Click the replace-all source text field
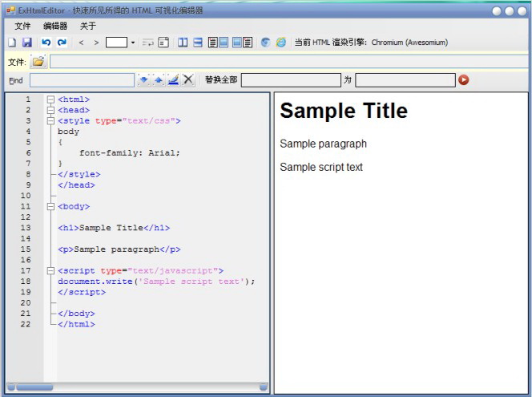Viewport: 532px width, 397px height. pyautogui.click(x=291, y=80)
